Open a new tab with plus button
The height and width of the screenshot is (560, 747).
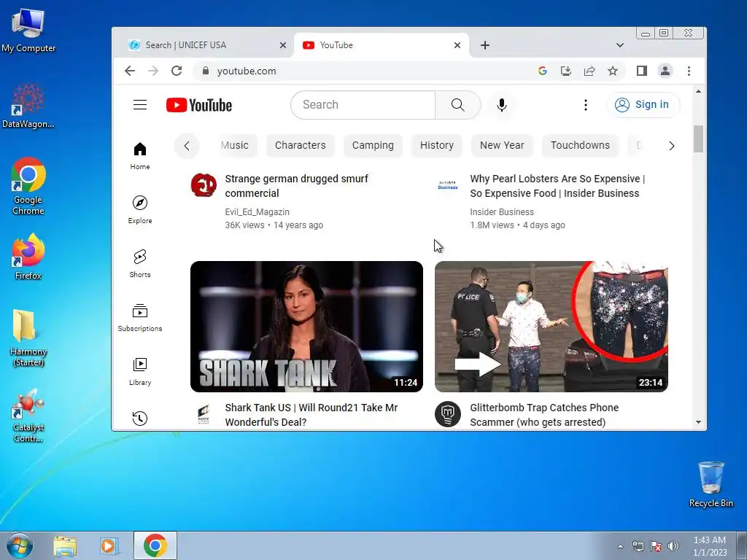click(x=485, y=45)
